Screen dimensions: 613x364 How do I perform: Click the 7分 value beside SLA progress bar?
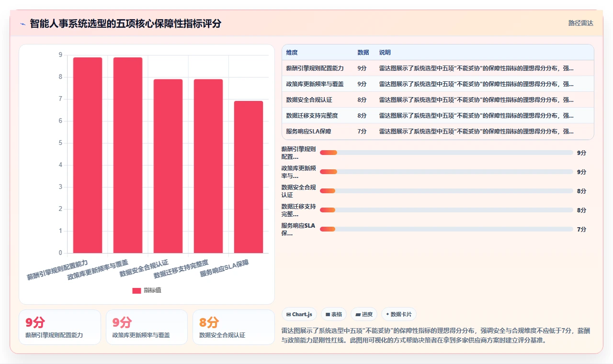point(581,229)
